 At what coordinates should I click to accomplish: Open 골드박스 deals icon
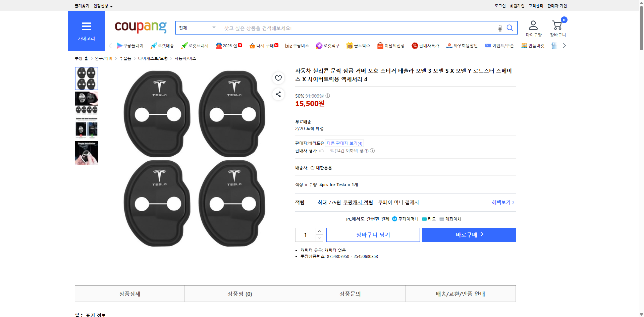(350, 46)
